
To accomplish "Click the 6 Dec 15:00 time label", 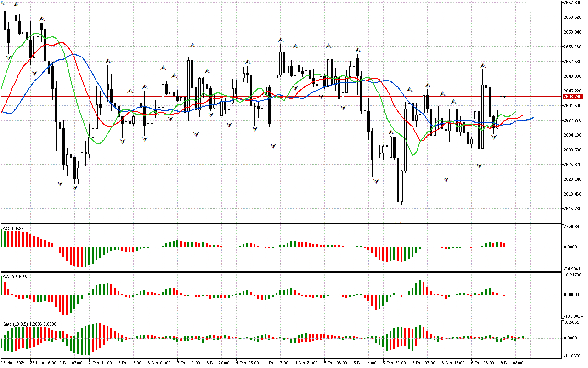I will click(x=454, y=362).
